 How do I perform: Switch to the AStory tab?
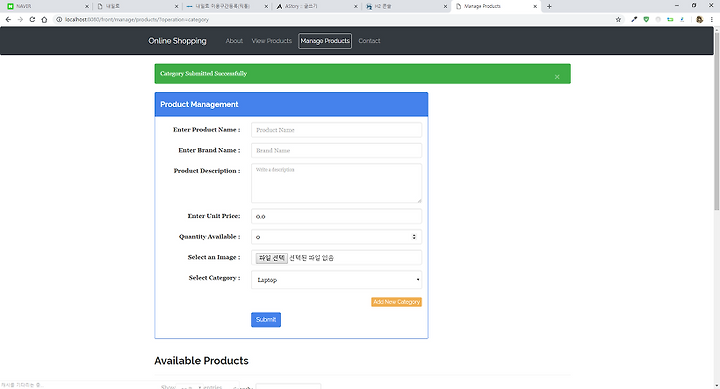click(316, 6)
